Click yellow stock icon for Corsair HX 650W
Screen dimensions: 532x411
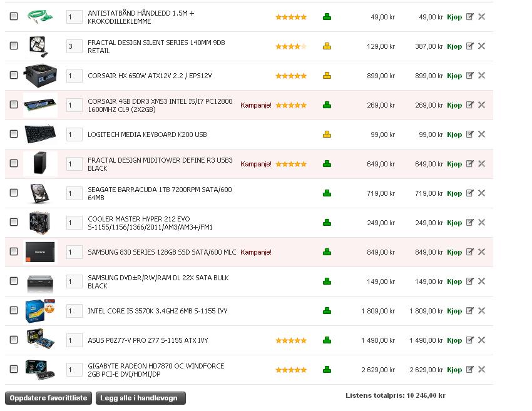tap(327, 75)
